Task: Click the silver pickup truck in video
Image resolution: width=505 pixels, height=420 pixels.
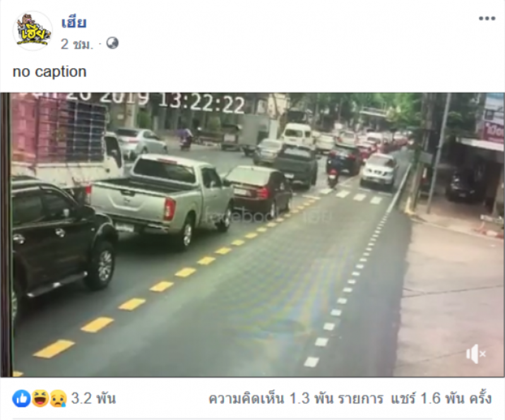Action: pos(162,198)
